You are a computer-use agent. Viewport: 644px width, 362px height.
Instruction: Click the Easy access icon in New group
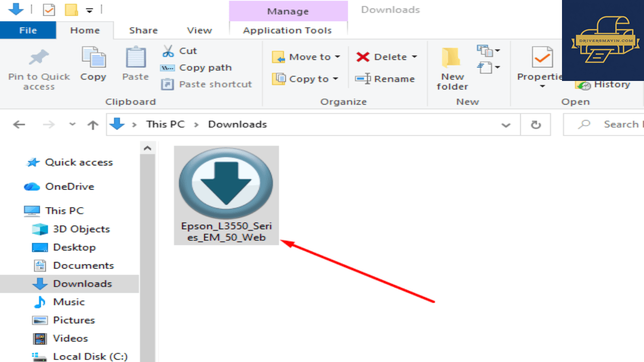485,67
